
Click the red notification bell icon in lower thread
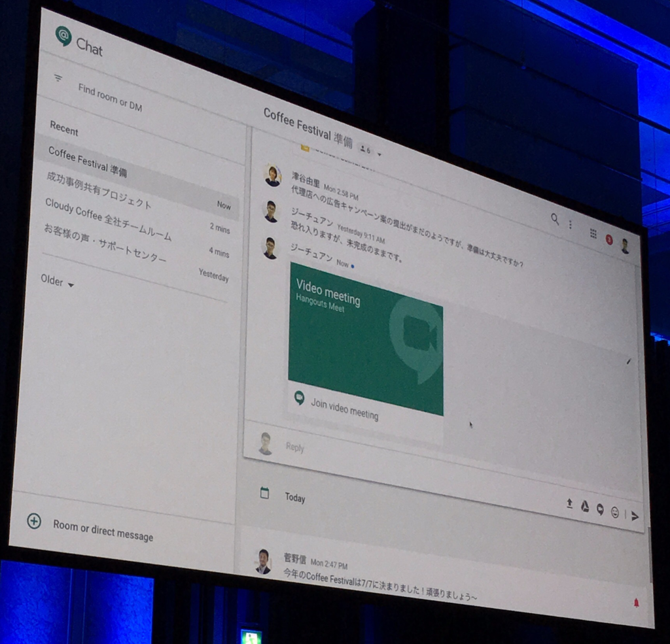(636, 603)
